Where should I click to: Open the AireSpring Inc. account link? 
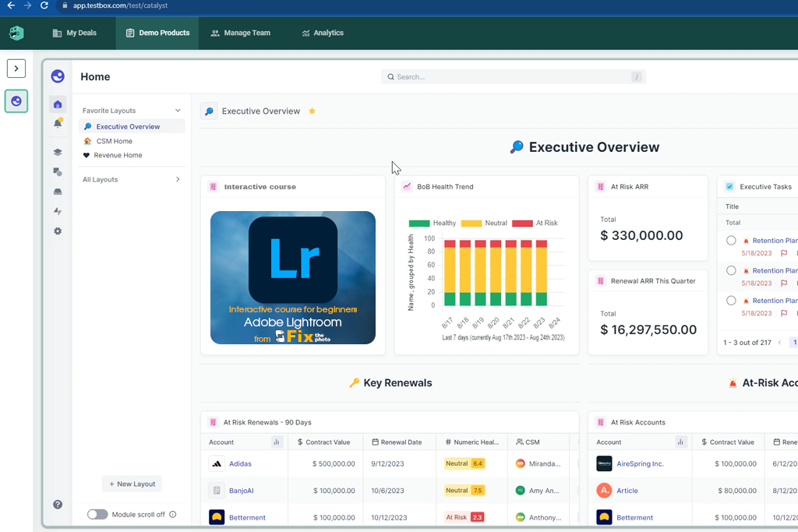[641, 464]
